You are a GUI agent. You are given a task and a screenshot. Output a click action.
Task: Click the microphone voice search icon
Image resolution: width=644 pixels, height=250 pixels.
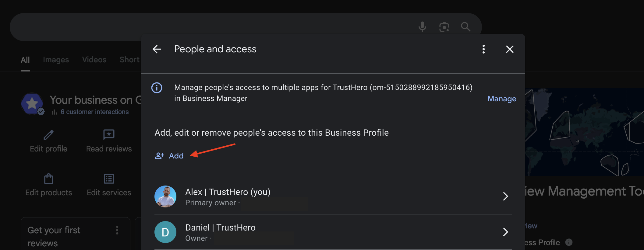pyautogui.click(x=422, y=27)
